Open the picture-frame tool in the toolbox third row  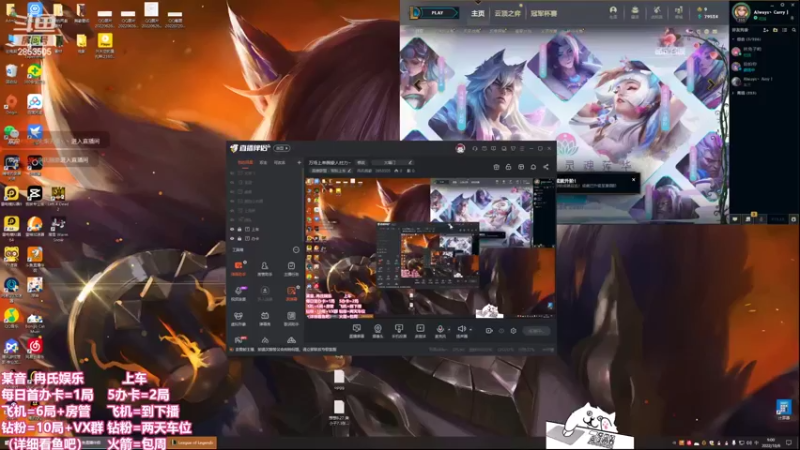(291, 318)
